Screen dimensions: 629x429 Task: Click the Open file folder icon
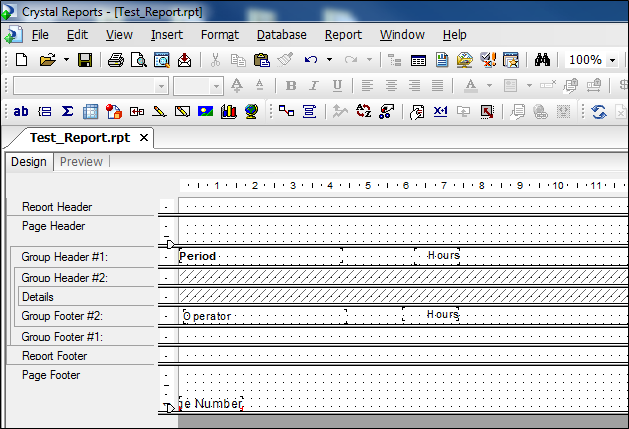point(48,60)
